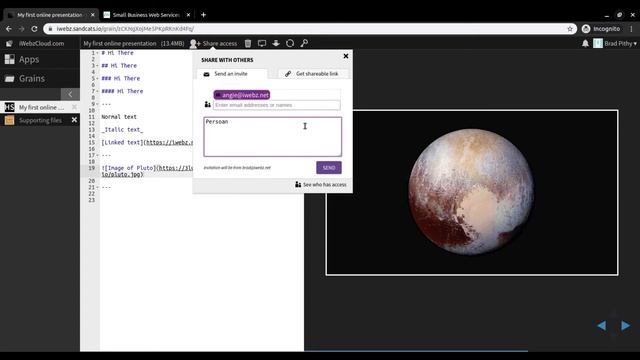The width and height of the screenshot is (640, 360).
Task: Click the monitor icon in grain toolbar
Action: point(262,43)
